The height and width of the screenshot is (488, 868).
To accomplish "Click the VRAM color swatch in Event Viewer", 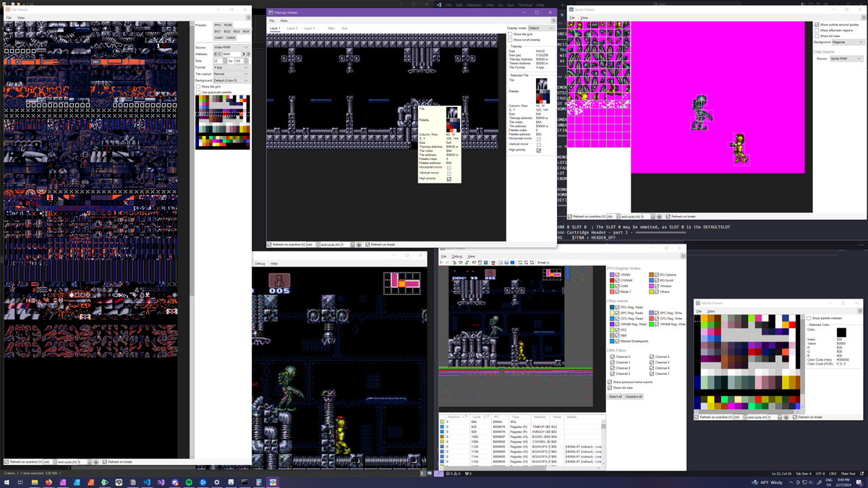I will pyautogui.click(x=612, y=275).
